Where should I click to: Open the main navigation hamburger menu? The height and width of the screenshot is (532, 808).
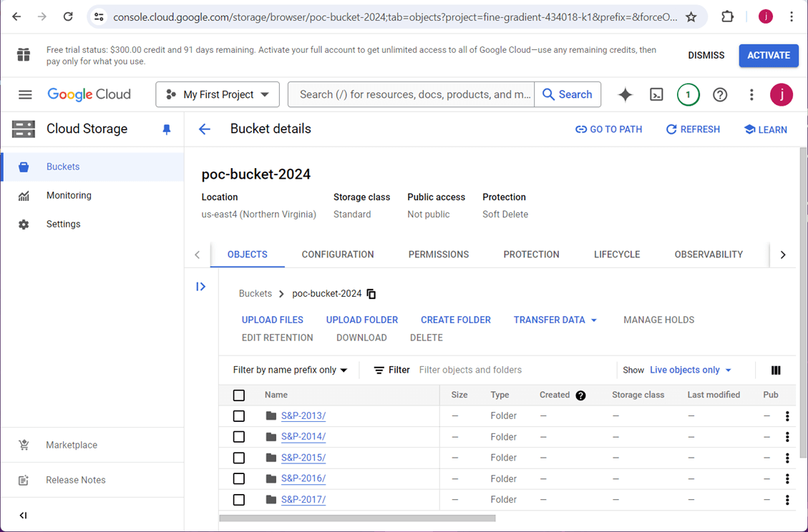[25, 94]
